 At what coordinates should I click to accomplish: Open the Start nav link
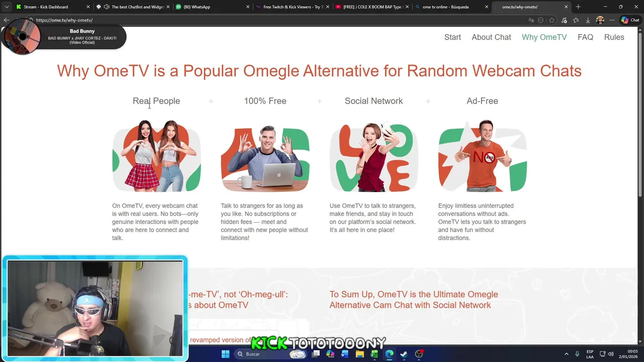[452, 37]
